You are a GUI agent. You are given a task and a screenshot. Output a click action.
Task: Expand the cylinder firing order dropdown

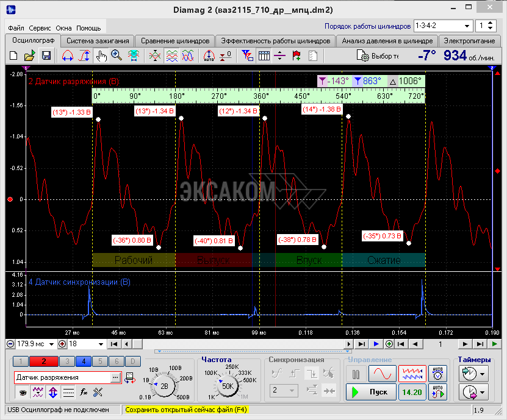tap(467, 26)
